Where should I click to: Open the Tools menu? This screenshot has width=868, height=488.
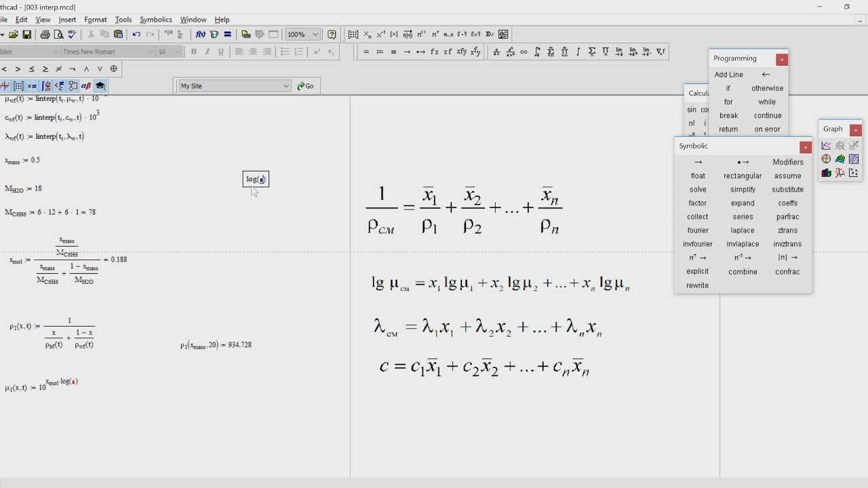[x=123, y=20]
